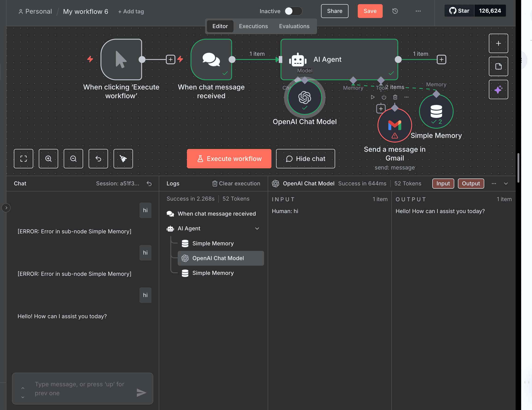Delete the Gmail node with trash icon
This screenshot has height=410, width=532.
pyautogui.click(x=395, y=97)
